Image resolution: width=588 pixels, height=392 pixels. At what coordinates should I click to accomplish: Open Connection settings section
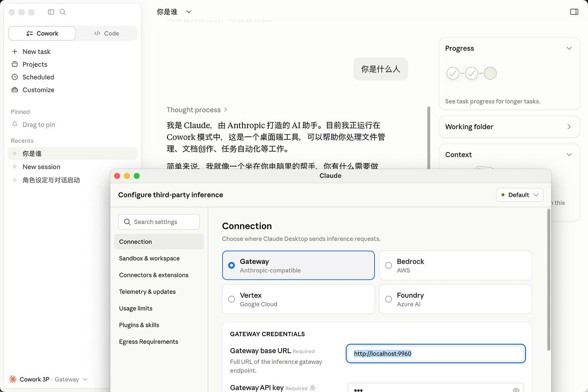click(x=159, y=242)
